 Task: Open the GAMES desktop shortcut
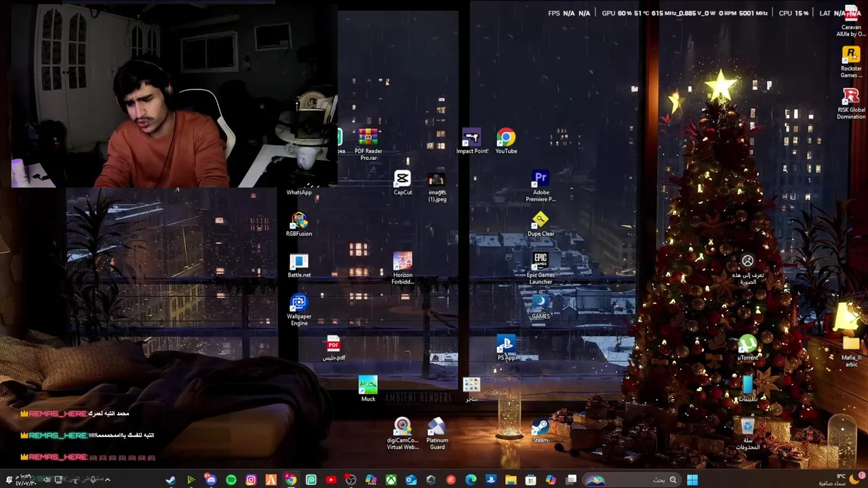(x=540, y=307)
